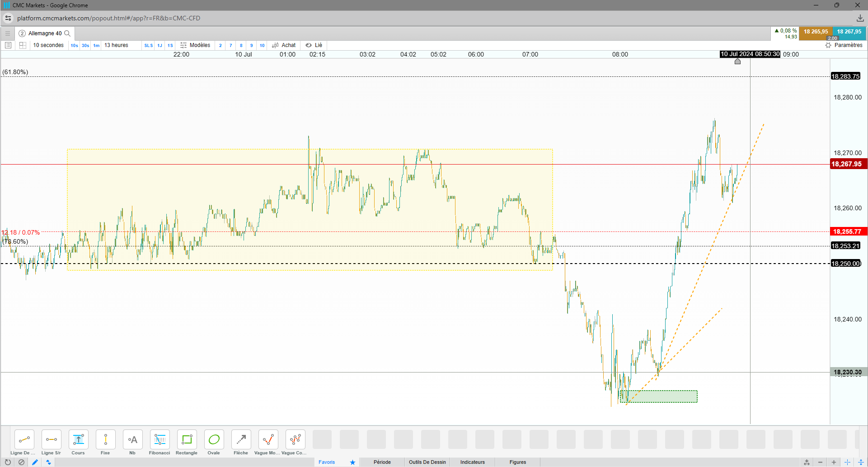Screen dimensions: 868x467
Task: Search instrument next to Allemagne 40
Action: 67,33
